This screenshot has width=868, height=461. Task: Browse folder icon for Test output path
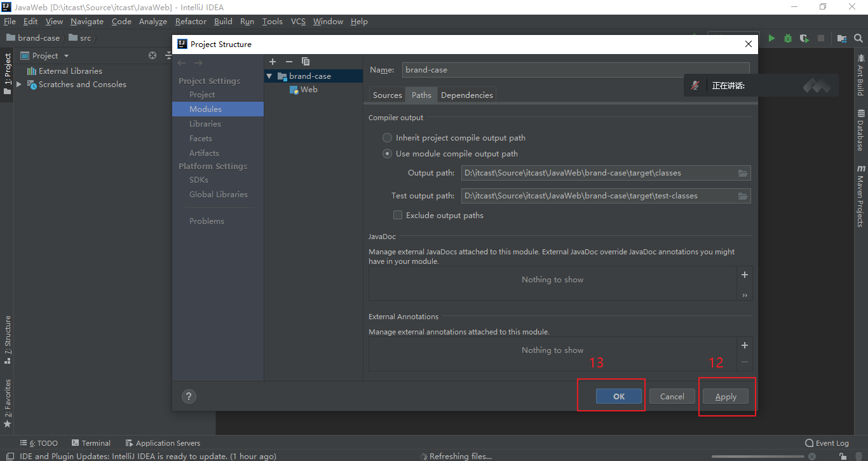[743, 196]
